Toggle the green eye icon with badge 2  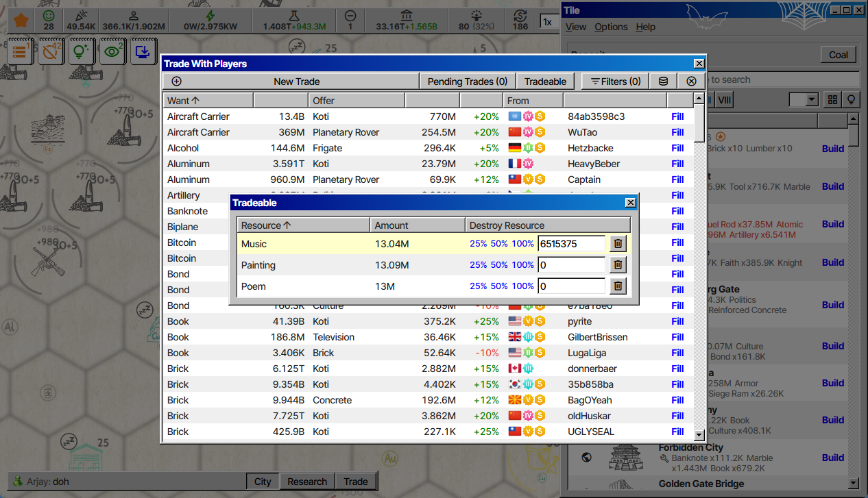[112, 51]
